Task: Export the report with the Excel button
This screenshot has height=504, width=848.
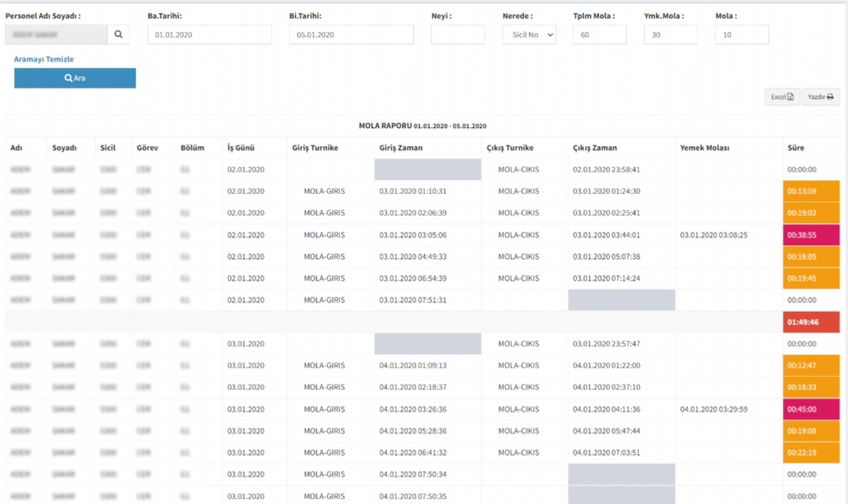Action: (781, 97)
